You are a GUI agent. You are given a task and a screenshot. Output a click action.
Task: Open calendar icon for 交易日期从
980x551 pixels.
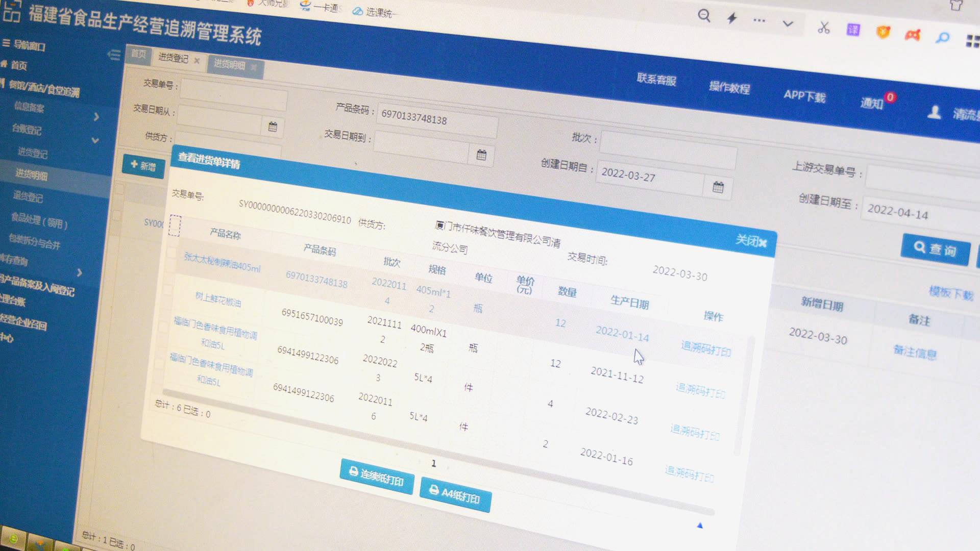[x=273, y=127]
